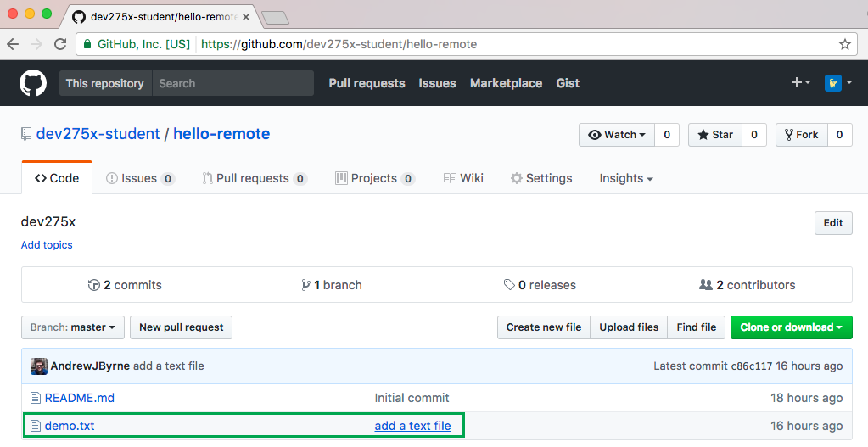This screenshot has width=868, height=447.
Task: Click Create new file button
Action: 544,327
